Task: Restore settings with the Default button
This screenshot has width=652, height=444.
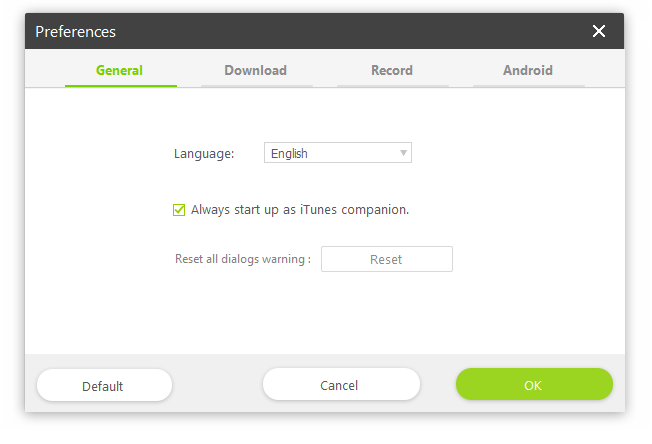Action: 103,386
